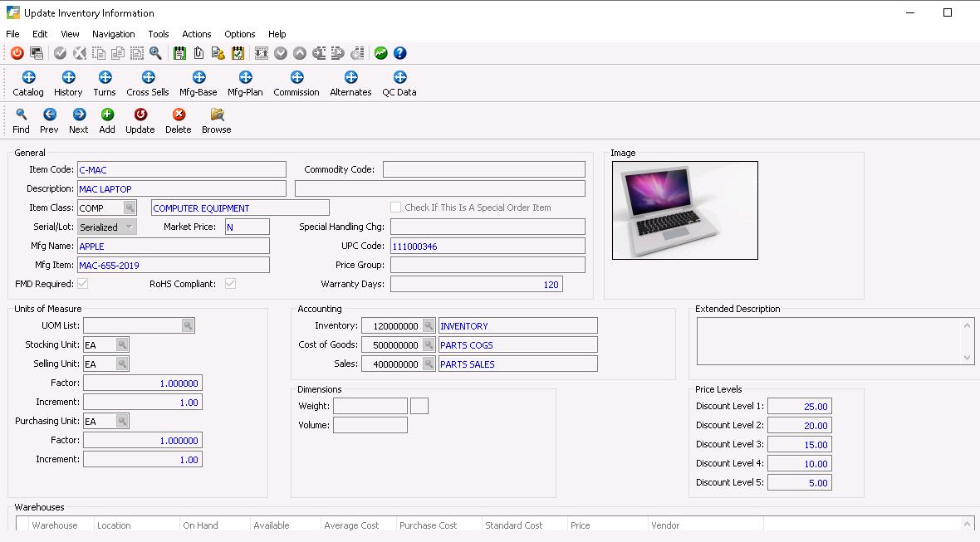Open the Navigation menu

click(114, 34)
